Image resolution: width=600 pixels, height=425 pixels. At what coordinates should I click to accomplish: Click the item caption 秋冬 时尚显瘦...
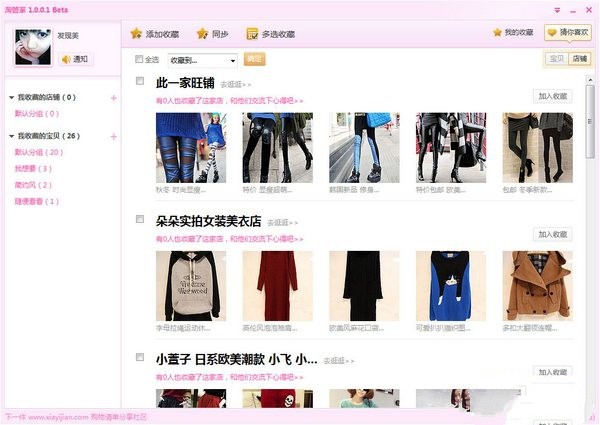[181, 190]
